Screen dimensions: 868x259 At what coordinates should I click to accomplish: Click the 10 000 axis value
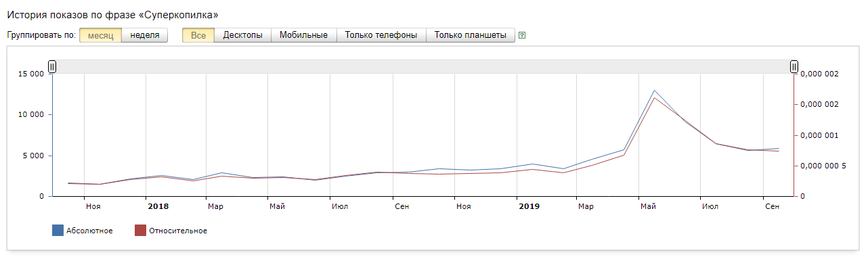(x=32, y=114)
